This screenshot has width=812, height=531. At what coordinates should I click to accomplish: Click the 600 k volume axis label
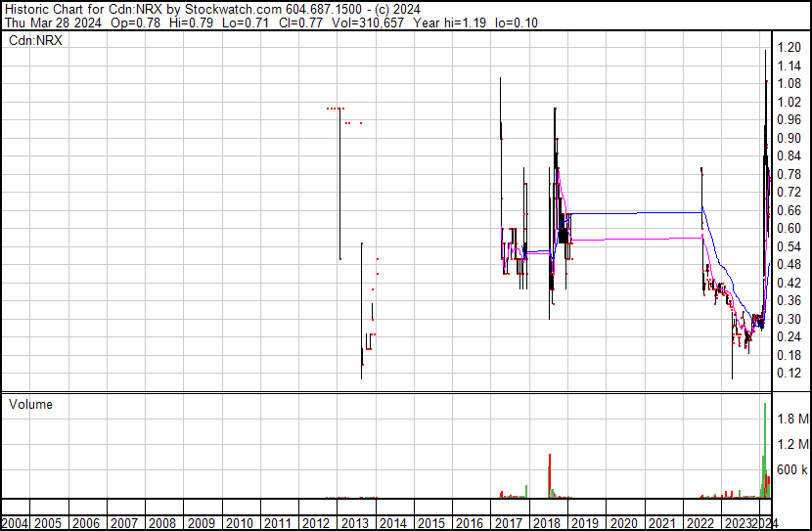pyautogui.click(x=791, y=470)
